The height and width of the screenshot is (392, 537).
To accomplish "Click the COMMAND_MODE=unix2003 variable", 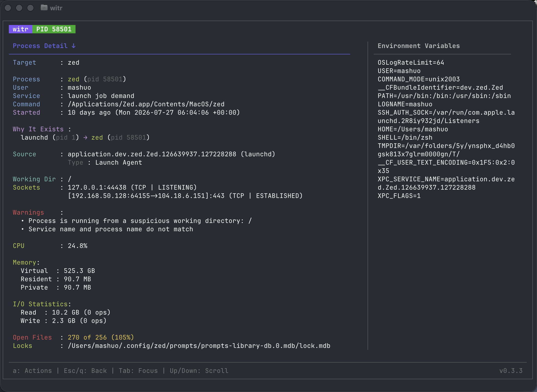I will point(419,79).
